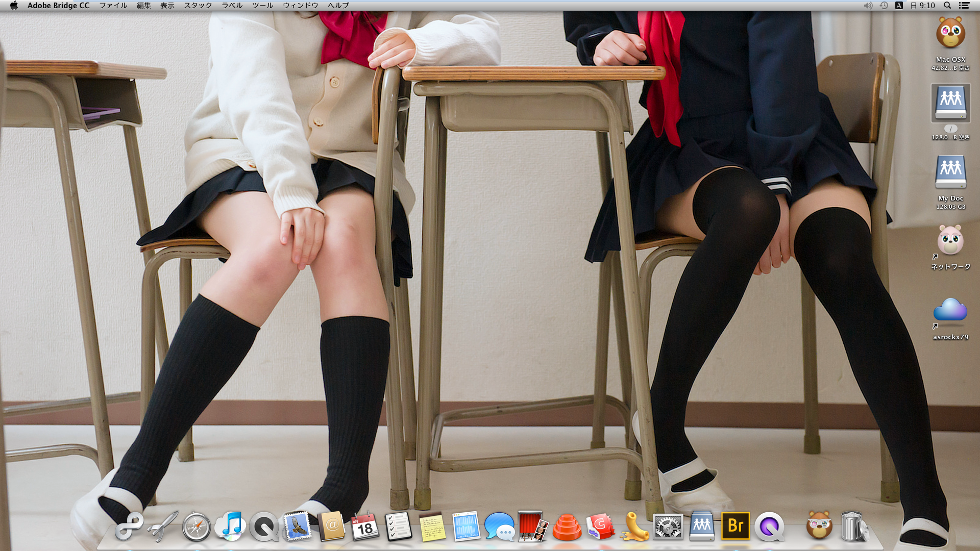980x551 pixels.
Task: Open Spotlight search magnifier
Action: [947, 5]
